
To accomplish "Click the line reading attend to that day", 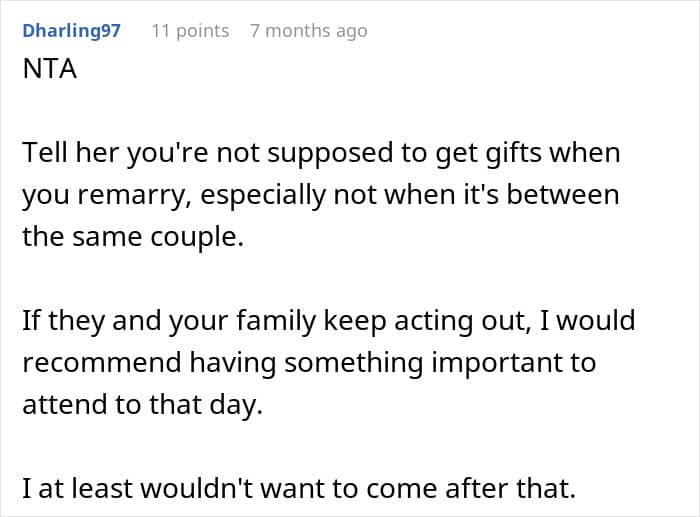I will tap(142, 404).
